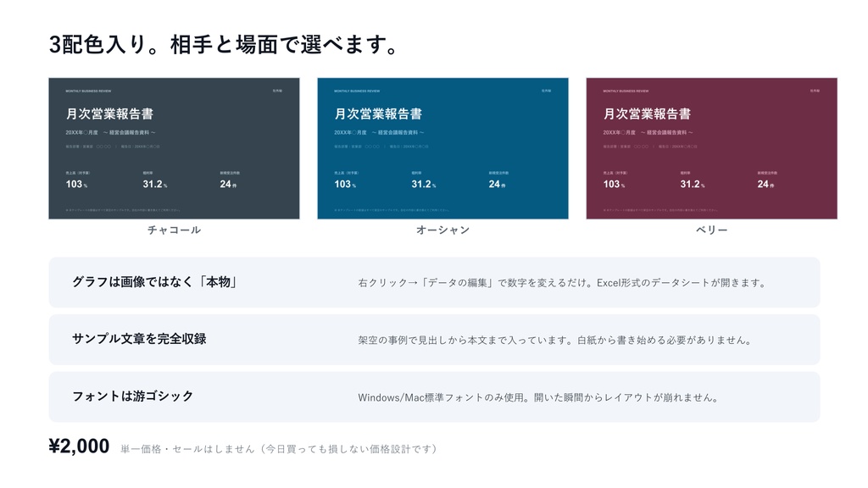Click the 31.2% value on charcoal slide
The height and width of the screenshot is (488, 868).
pos(155,184)
